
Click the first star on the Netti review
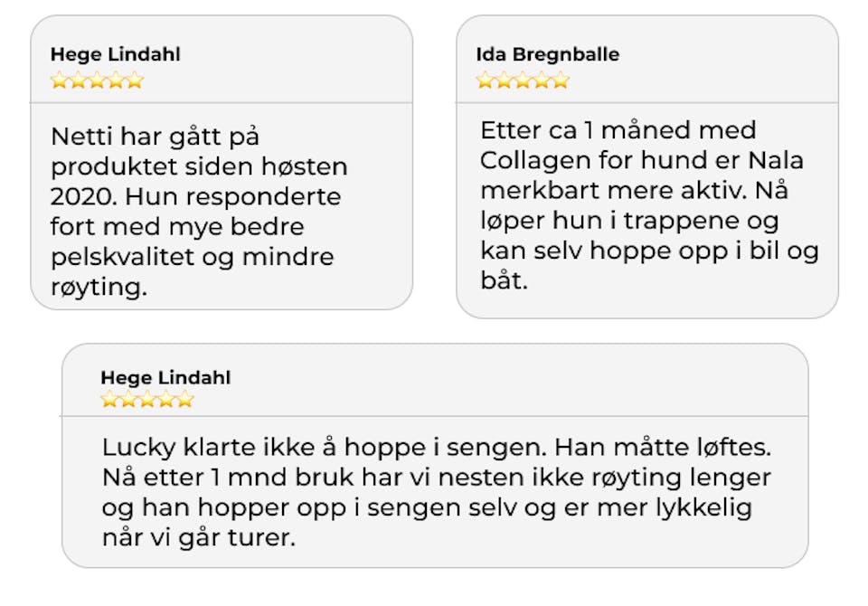60,80
